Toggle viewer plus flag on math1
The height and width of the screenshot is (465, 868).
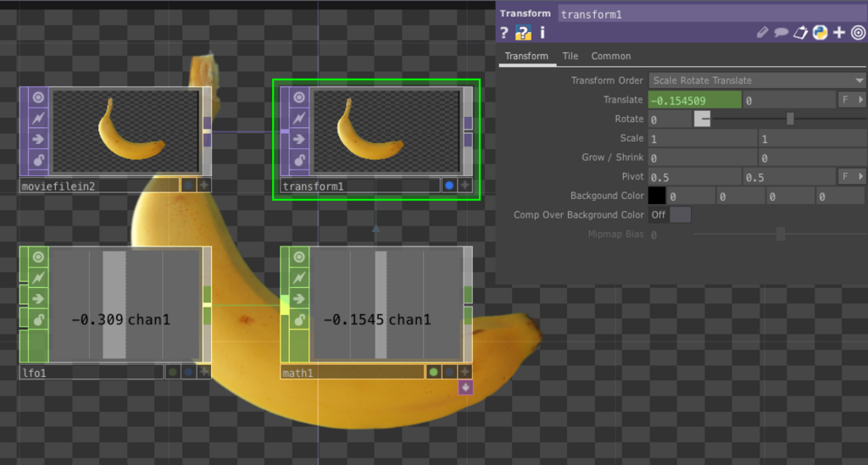coord(465,372)
